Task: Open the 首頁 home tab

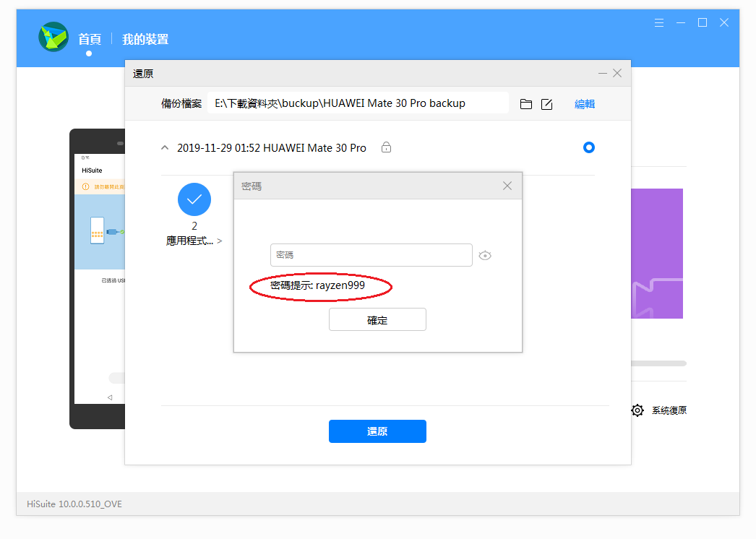Action: tap(90, 39)
